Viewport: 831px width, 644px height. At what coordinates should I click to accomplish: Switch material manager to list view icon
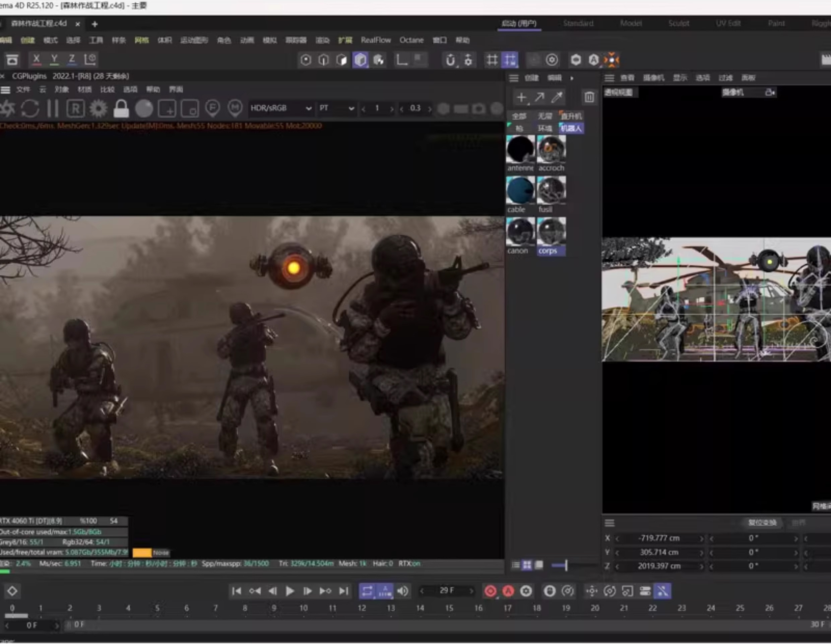tap(516, 565)
